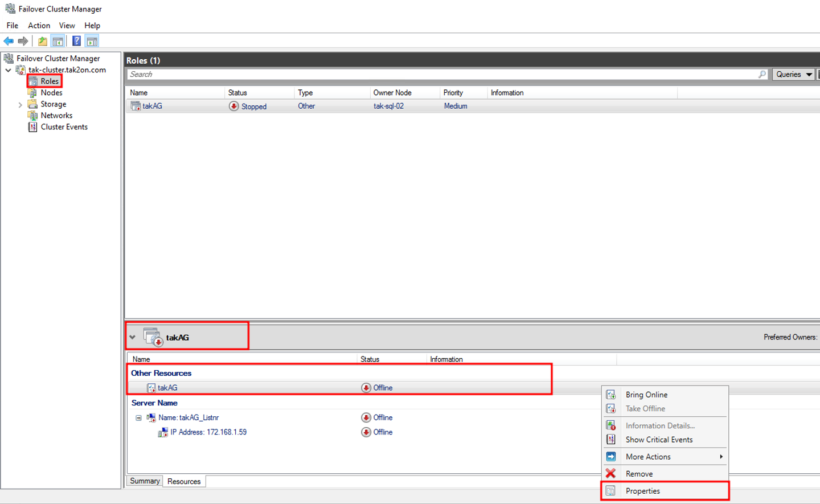
Task: Choose Remove from context menu
Action: [x=665, y=474]
